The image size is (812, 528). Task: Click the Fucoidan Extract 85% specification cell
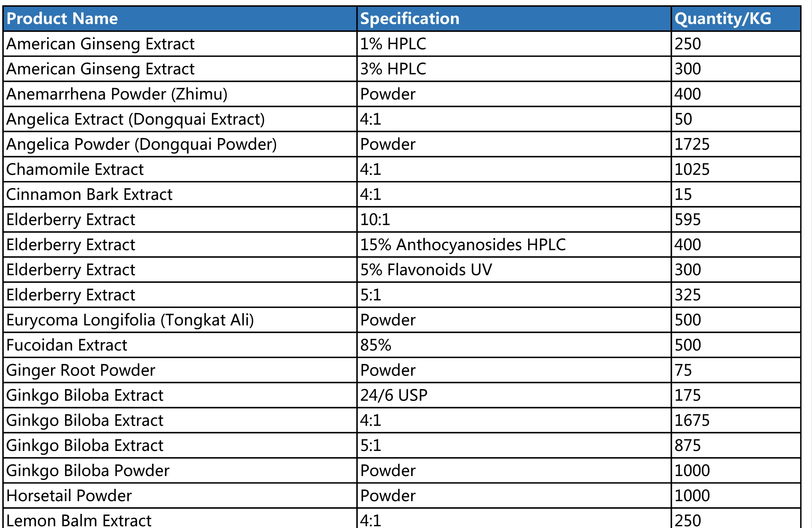(514, 345)
